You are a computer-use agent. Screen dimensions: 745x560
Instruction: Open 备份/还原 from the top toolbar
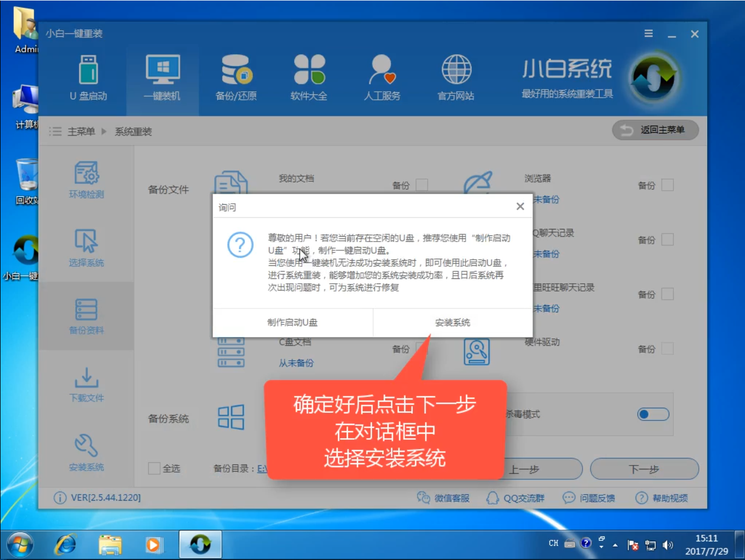(236, 78)
